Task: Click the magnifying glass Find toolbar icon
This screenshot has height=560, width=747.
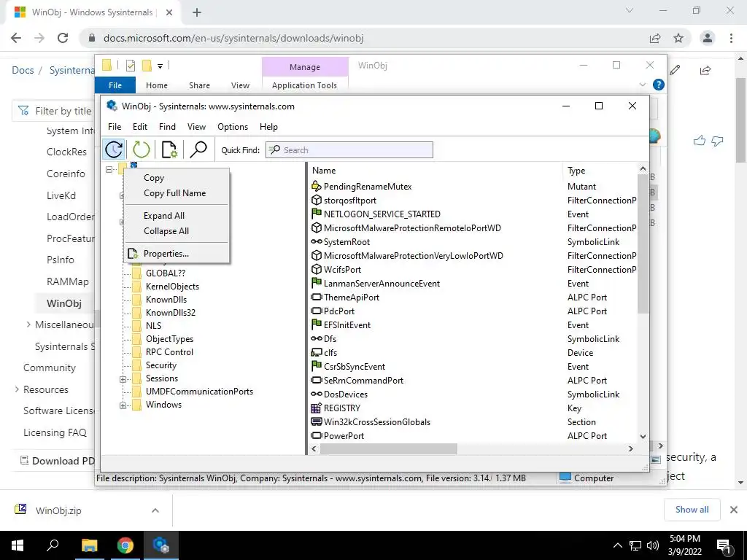Action: [x=198, y=149]
